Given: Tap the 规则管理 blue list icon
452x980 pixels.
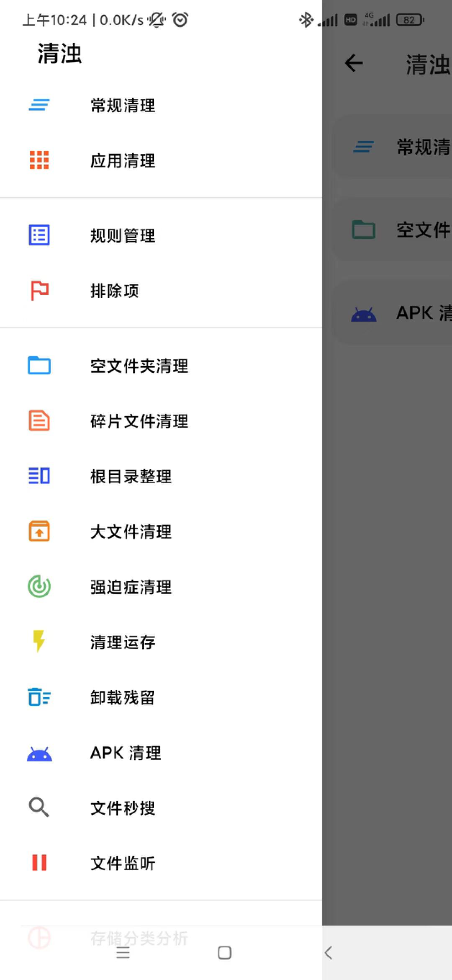Looking at the screenshot, I should pyautogui.click(x=39, y=235).
